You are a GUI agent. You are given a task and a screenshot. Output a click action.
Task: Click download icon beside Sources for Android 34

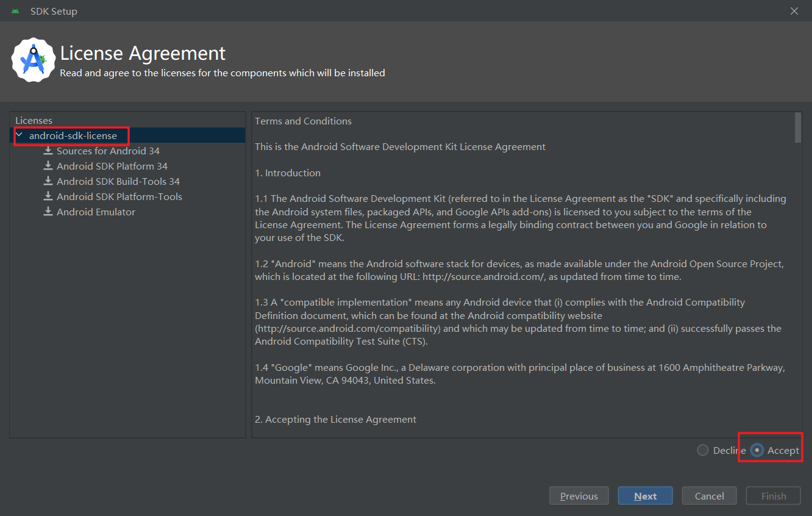48,151
